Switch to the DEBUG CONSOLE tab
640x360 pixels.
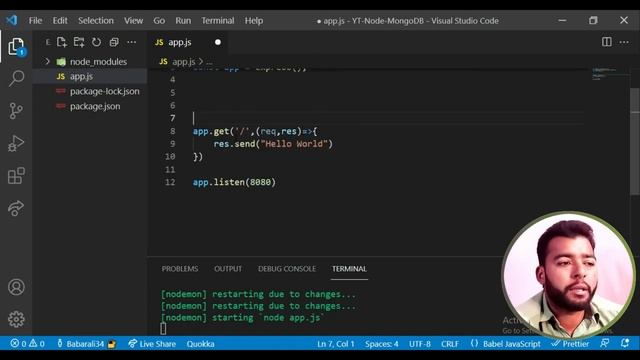(287, 269)
